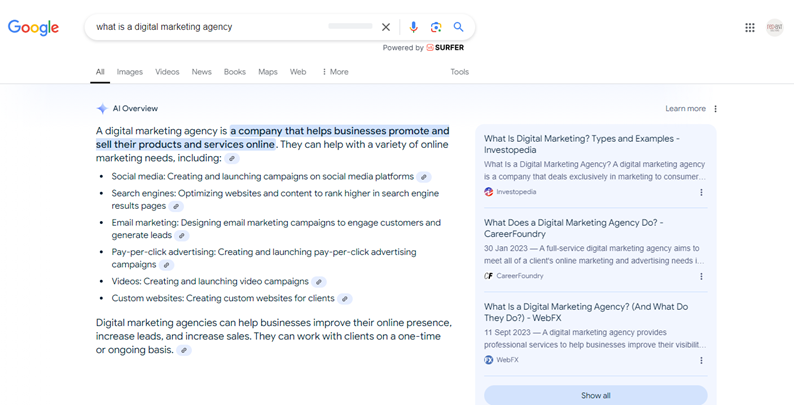The height and width of the screenshot is (405, 794).
Task: Open source link after 'or ongoing basis.'
Action: (184, 350)
